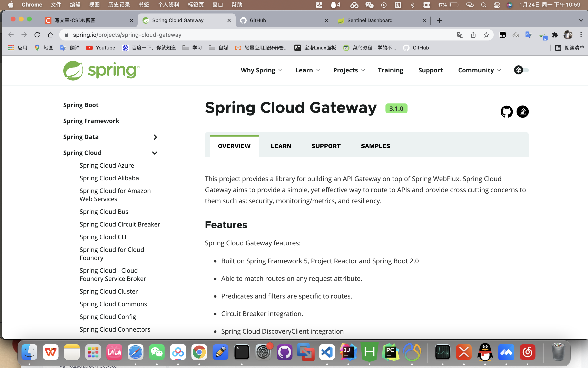
Task: Open PyCharm from the Dock
Action: point(391,352)
